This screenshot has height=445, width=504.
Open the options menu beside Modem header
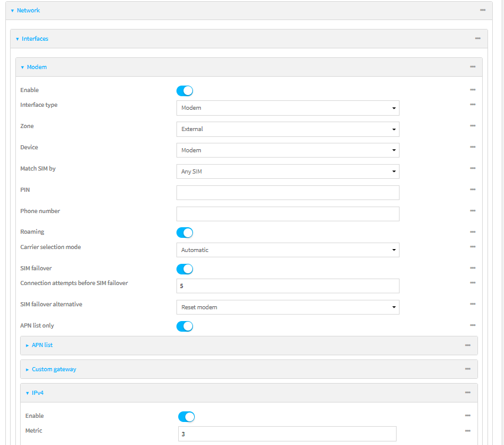tap(473, 67)
